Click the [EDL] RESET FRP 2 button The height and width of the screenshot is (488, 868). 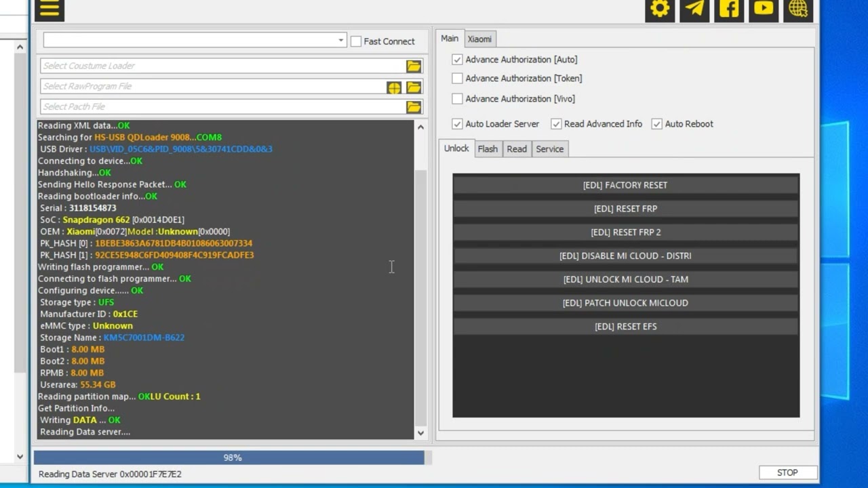[x=625, y=232]
